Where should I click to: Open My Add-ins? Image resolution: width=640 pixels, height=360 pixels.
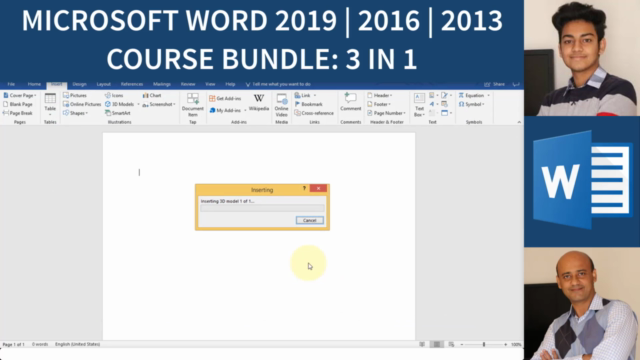tap(225, 110)
